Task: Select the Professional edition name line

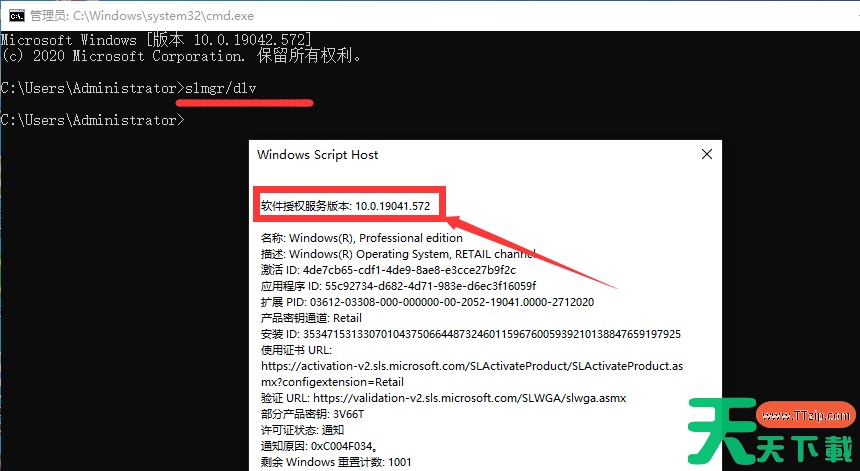Action: 361,238
